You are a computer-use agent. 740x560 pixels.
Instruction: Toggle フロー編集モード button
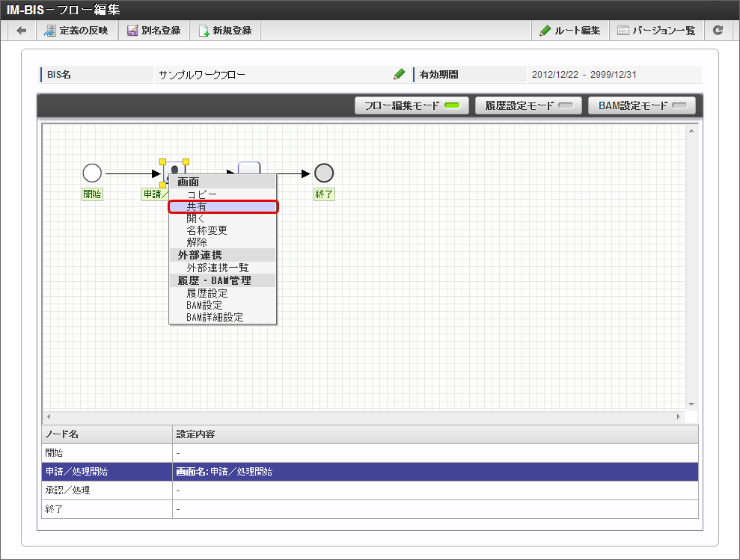point(412,105)
